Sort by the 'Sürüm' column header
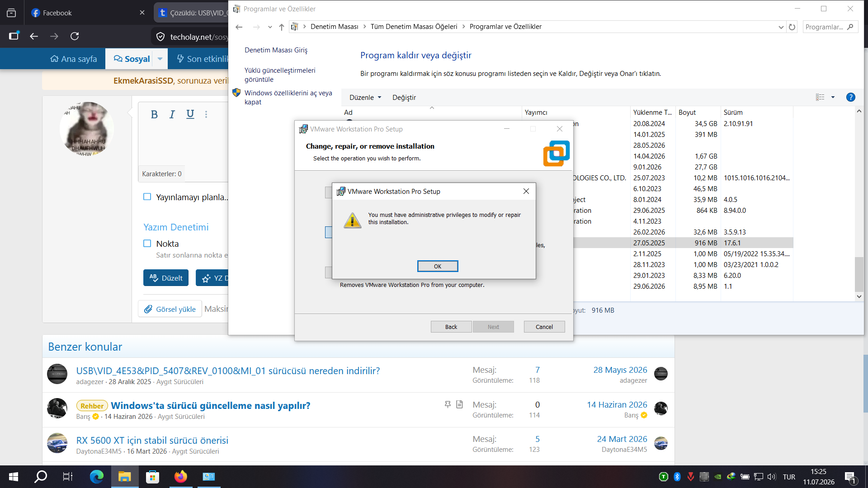 (757, 113)
